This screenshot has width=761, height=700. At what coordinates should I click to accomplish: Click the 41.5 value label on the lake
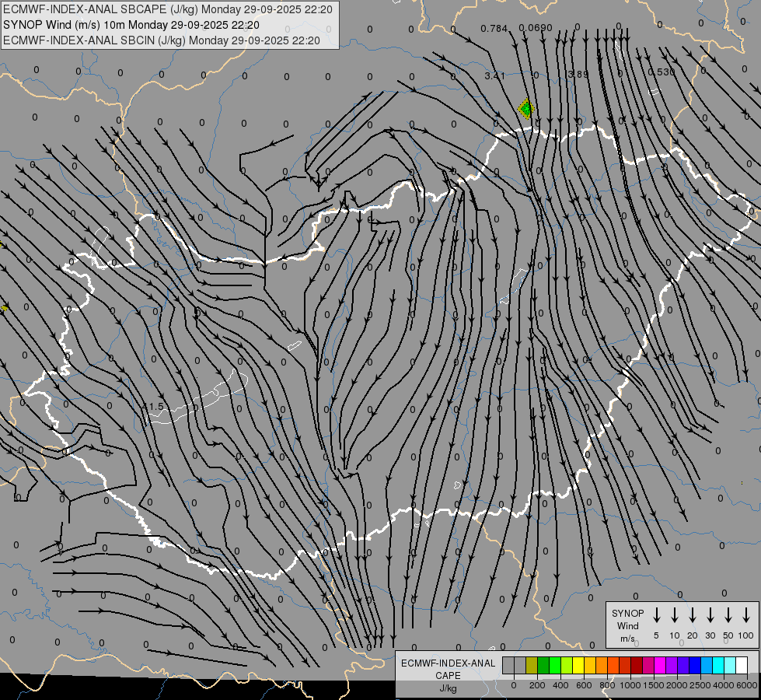(154, 406)
